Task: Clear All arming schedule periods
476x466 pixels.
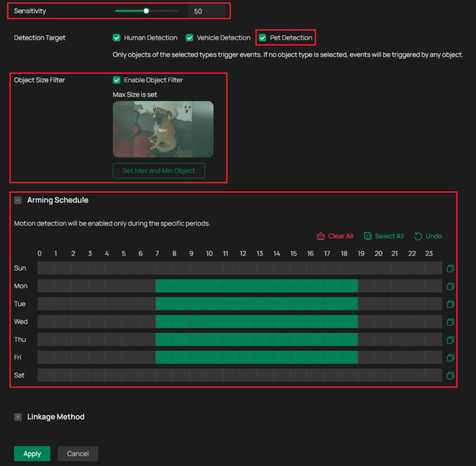Action: 335,236
